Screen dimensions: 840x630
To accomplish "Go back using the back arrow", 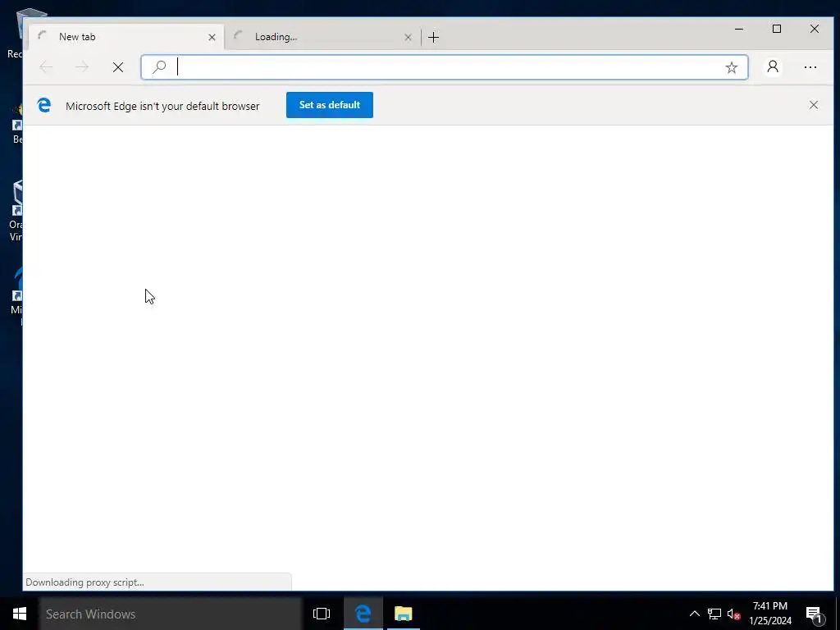I will pyautogui.click(x=46, y=67).
